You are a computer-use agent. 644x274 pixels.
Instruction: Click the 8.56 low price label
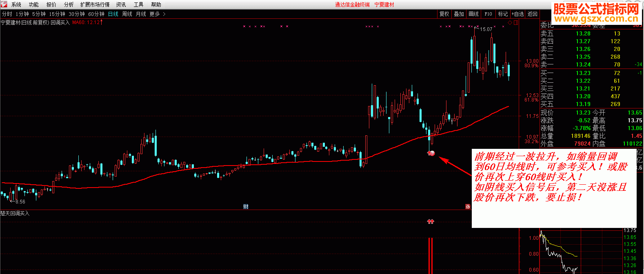20,201
